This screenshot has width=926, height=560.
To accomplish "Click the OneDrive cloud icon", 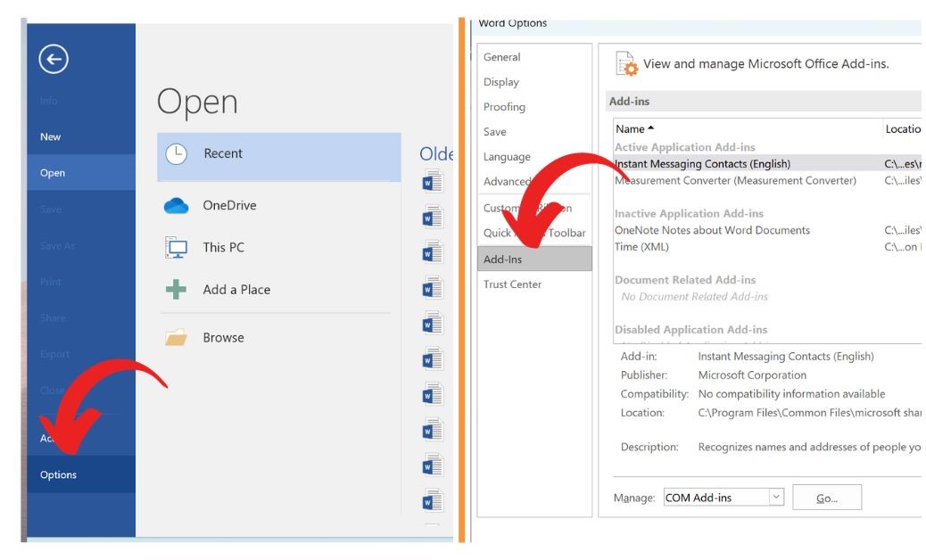I will pyautogui.click(x=176, y=206).
